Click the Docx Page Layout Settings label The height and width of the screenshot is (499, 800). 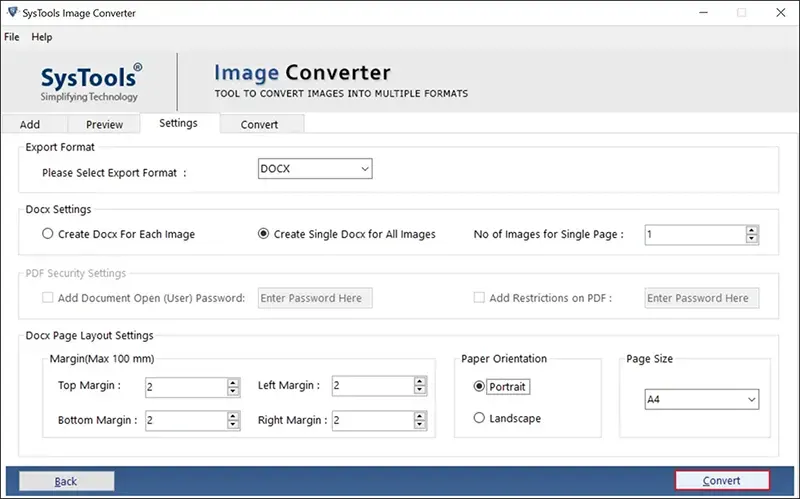click(x=89, y=335)
